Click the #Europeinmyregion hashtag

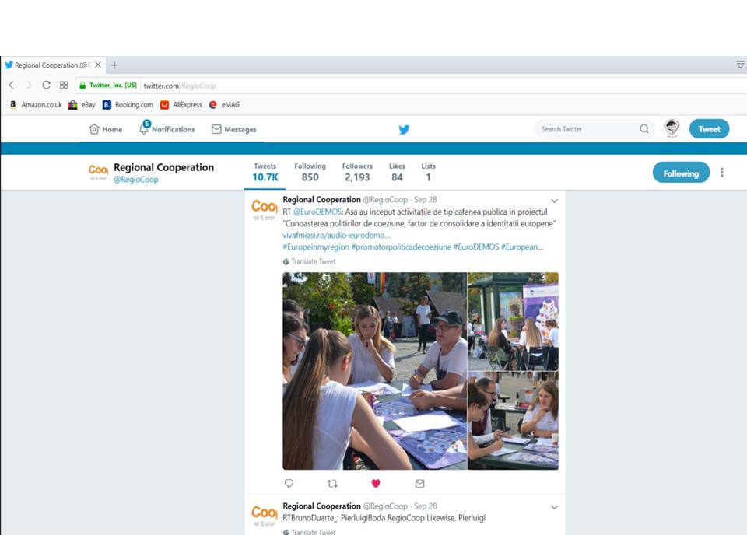(316, 247)
